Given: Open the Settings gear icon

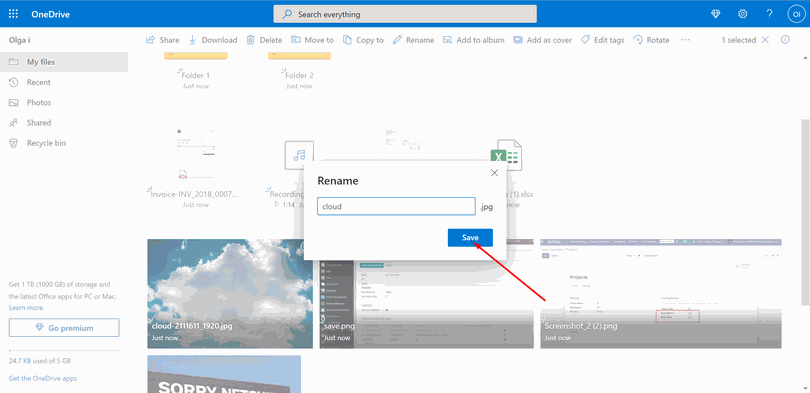Looking at the screenshot, I should click(x=743, y=14).
